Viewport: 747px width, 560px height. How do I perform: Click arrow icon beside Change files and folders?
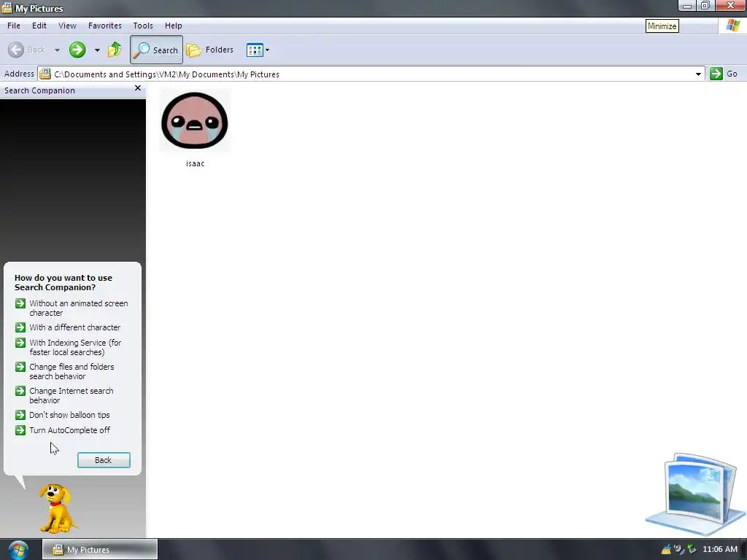pyautogui.click(x=20, y=367)
